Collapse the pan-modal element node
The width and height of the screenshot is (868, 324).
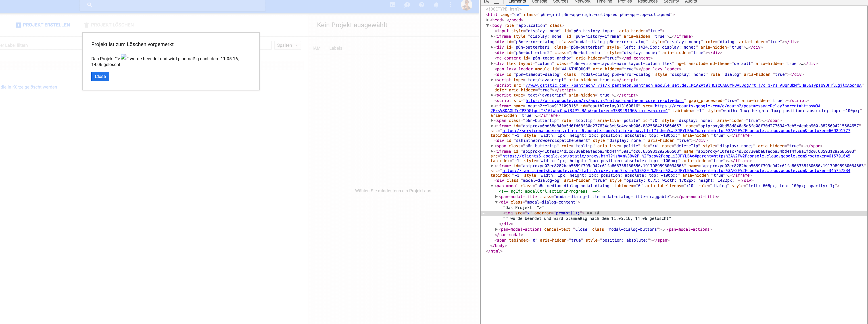pyautogui.click(x=492, y=186)
